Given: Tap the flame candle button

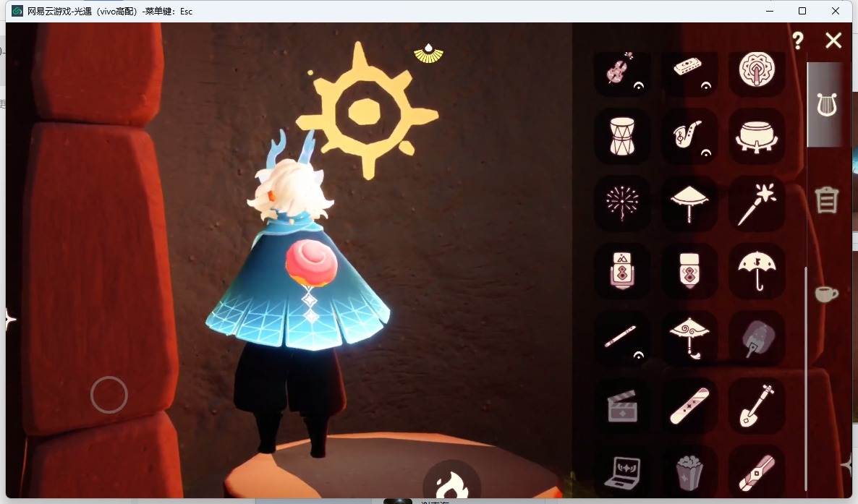Looking at the screenshot, I should [452, 482].
